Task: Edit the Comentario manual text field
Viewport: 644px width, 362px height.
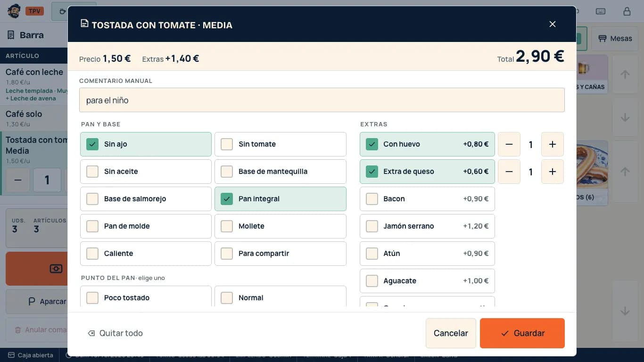Action: pos(322,100)
